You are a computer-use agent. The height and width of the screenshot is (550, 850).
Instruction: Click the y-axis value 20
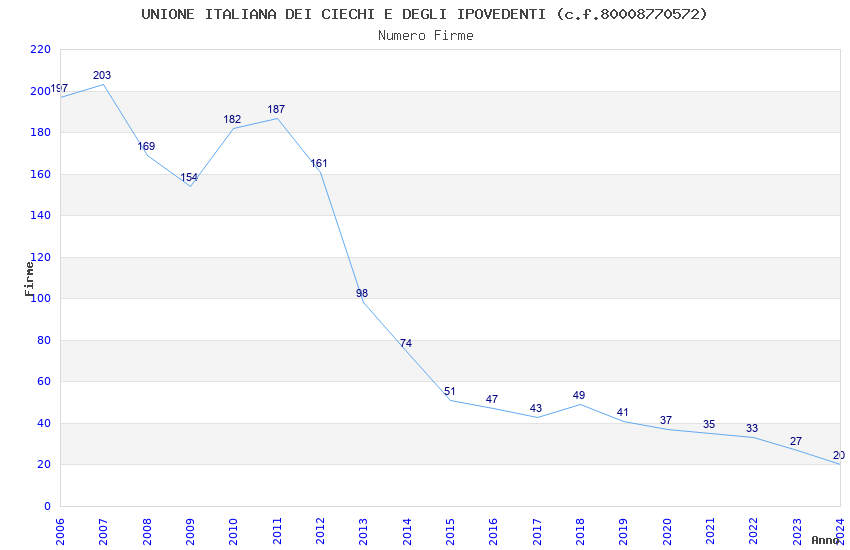click(x=44, y=464)
